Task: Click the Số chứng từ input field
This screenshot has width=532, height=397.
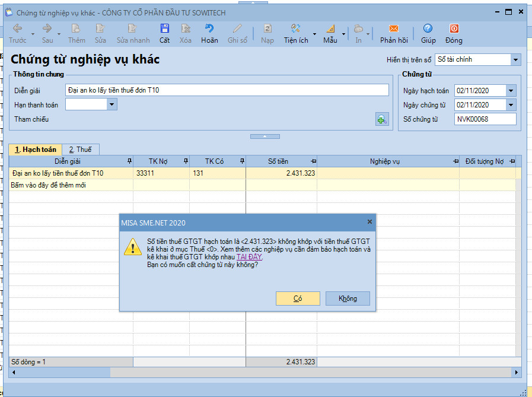Action: tap(485, 119)
